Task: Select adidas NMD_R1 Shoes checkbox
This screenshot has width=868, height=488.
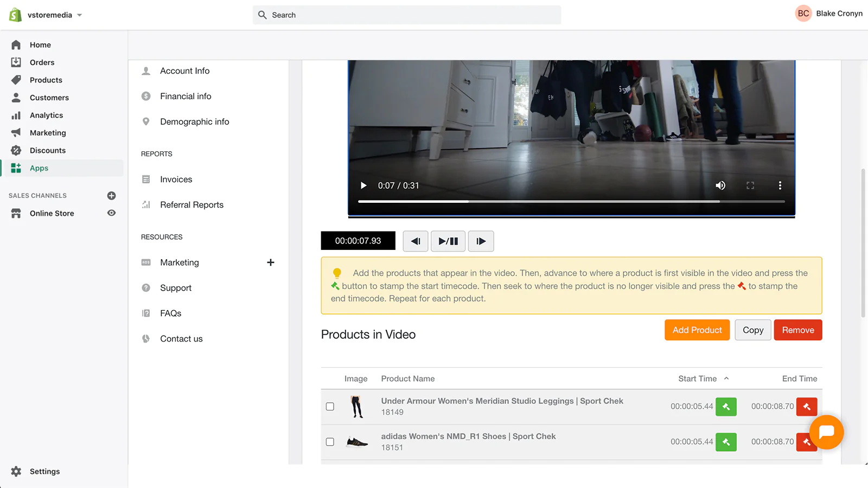Action: tap(330, 442)
